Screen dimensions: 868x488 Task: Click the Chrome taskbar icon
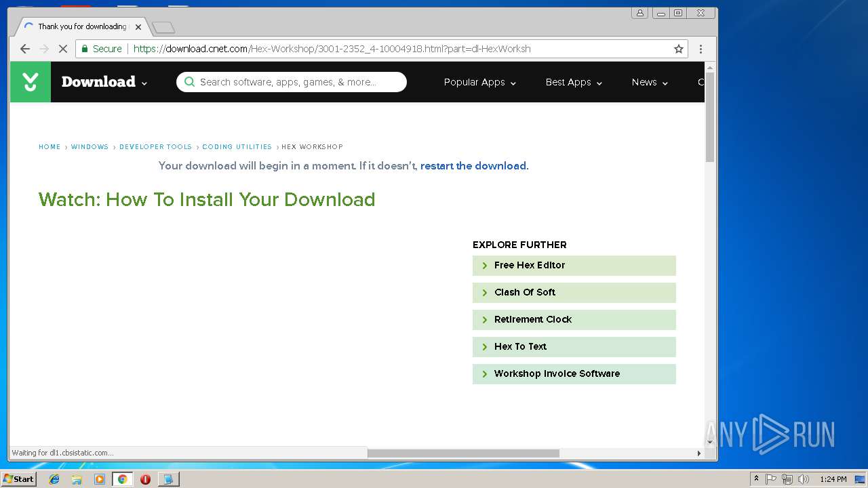click(x=122, y=479)
